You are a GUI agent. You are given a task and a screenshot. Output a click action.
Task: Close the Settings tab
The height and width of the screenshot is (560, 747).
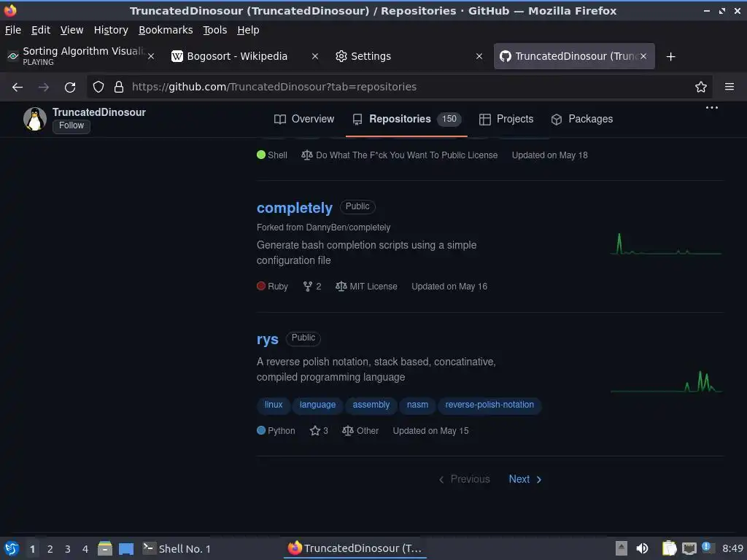[x=479, y=57]
